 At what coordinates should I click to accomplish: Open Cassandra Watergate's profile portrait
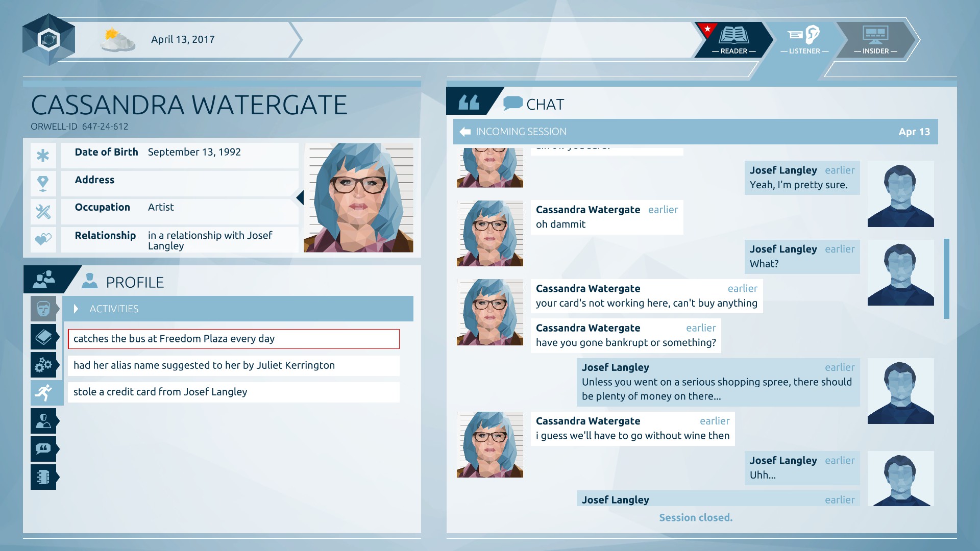click(358, 197)
